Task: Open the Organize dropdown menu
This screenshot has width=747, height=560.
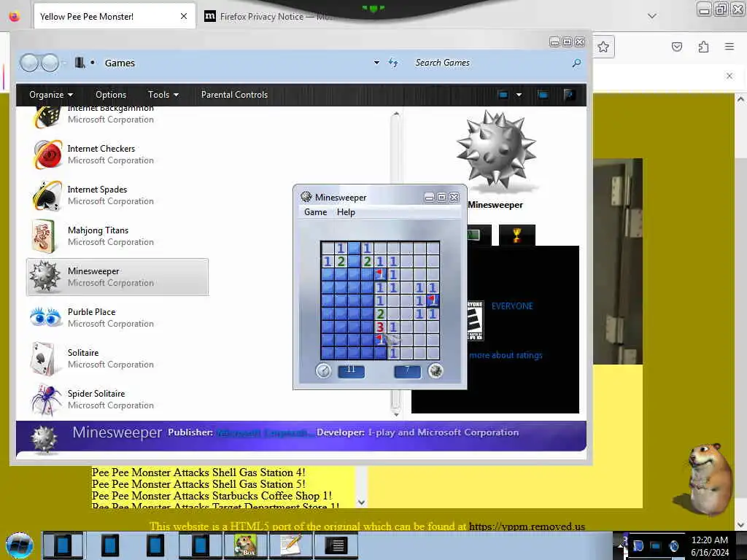Action: pos(51,95)
